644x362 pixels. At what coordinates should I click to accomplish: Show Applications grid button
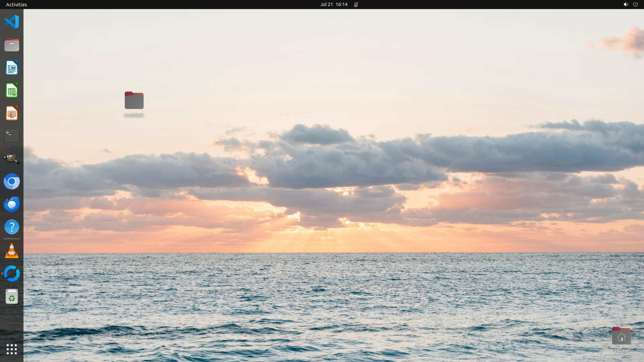[12, 349]
